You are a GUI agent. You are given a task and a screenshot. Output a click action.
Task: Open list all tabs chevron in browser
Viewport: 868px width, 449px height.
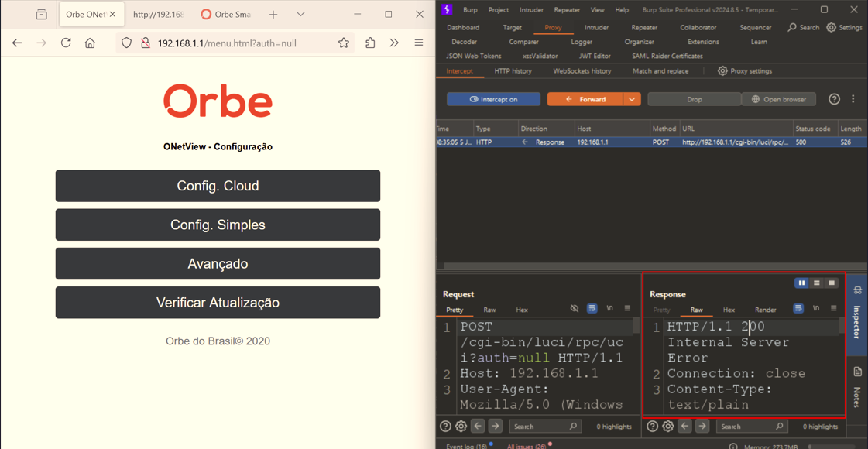point(300,15)
